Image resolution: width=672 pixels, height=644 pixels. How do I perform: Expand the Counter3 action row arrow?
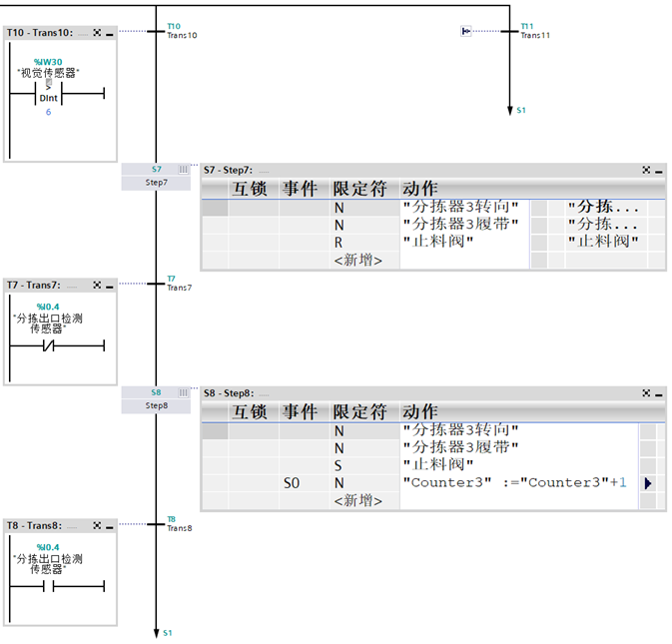click(x=648, y=483)
